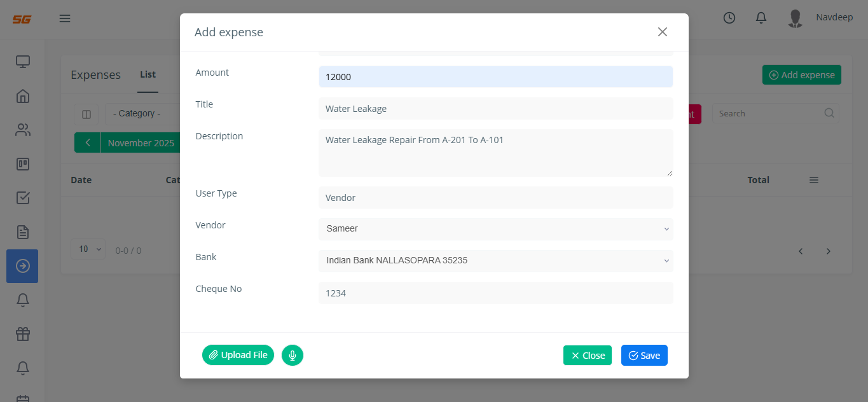Open the hamburger menu in header
The height and width of the screenshot is (402, 868).
tap(65, 18)
